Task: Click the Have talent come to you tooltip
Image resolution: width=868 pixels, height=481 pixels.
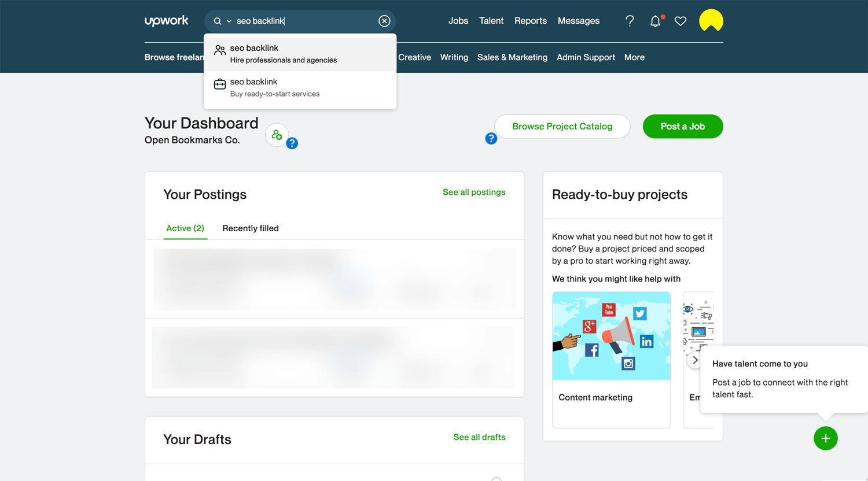Action: [x=784, y=379]
